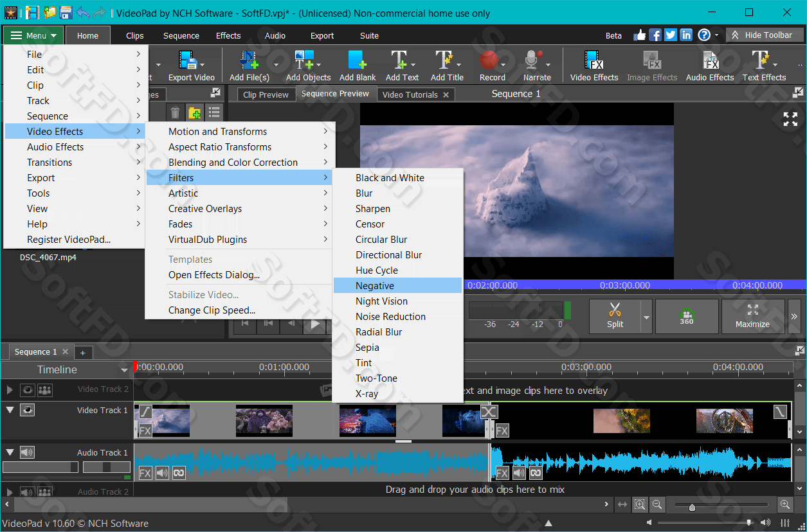Toggle the speaker icon on the first audio clip

pyautogui.click(x=162, y=473)
